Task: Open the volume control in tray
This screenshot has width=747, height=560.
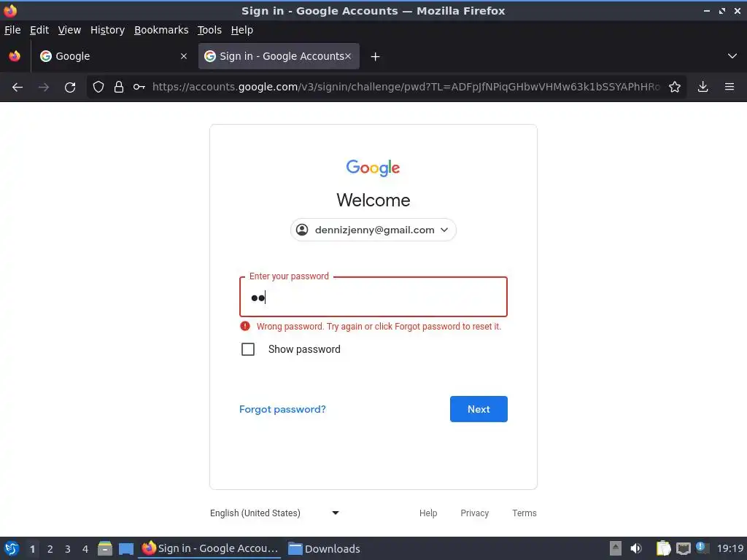Action: [636, 548]
